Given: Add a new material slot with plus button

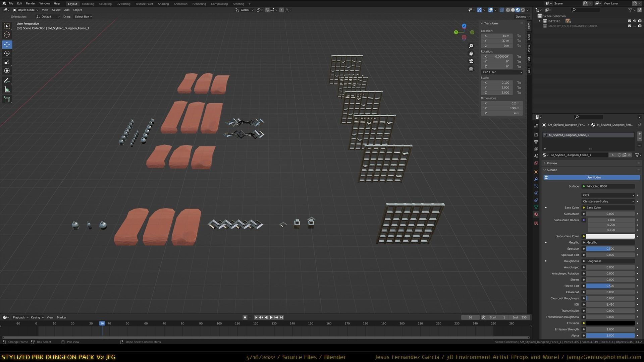Looking at the screenshot, I should (x=639, y=134).
